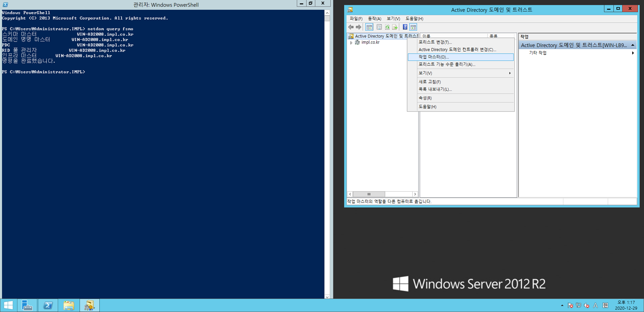Click the PowerShell scrollbar down arrow
The height and width of the screenshot is (312, 644).
pyautogui.click(x=327, y=296)
